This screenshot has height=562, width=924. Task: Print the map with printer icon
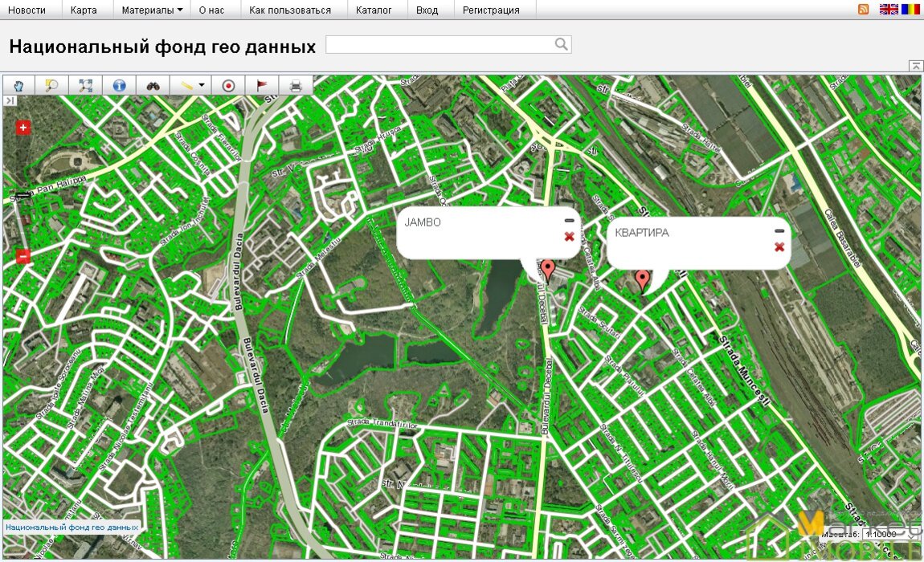tap(296, 85)
